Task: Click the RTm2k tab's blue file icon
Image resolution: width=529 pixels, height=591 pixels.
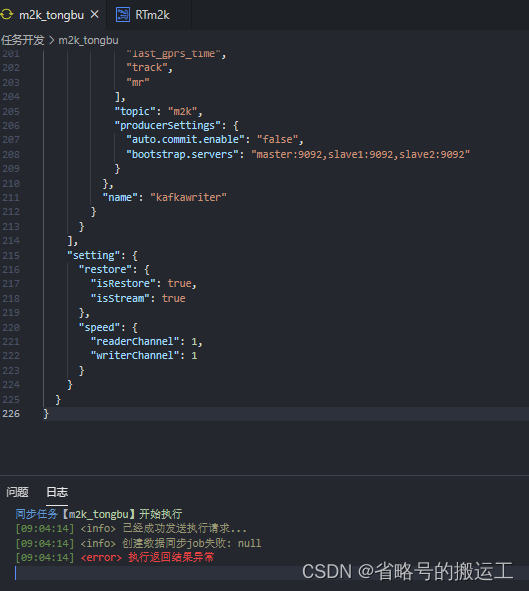Action: [x=123, y=15]
